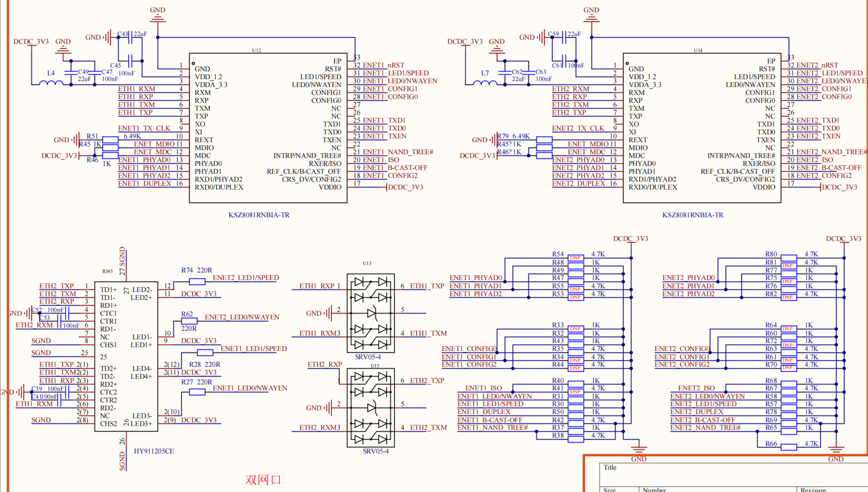Select the RJ45 designator text
The image size is (868, 492).
click(107, 271)
